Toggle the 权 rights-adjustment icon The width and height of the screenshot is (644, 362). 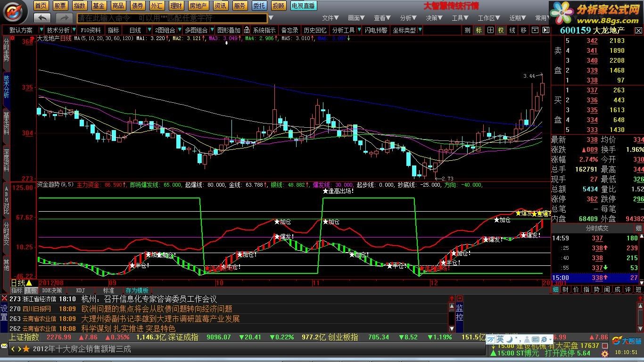click(x=501, y=30)
